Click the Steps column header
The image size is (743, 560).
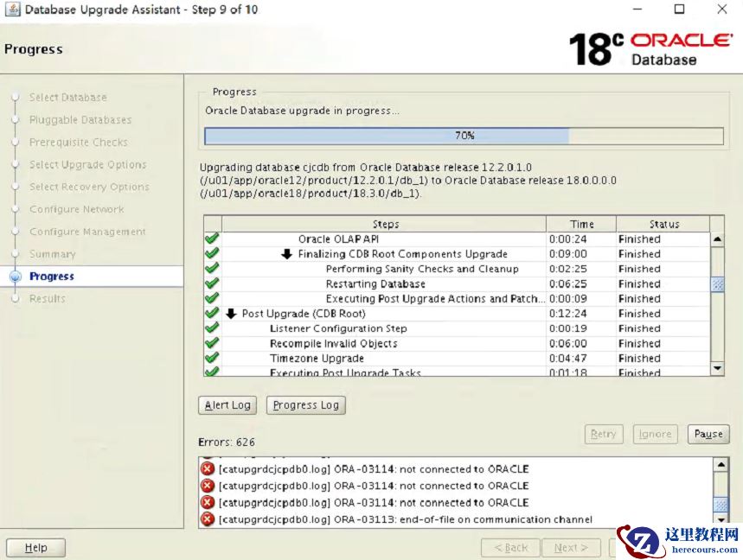click(384, 225)
